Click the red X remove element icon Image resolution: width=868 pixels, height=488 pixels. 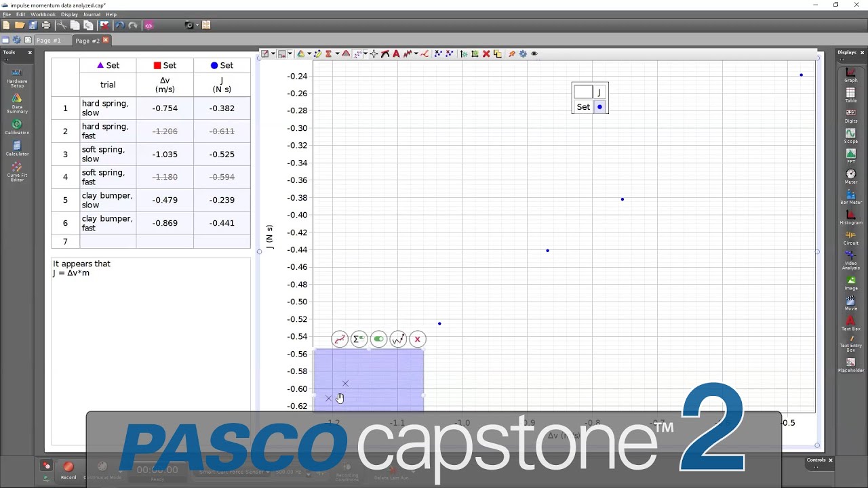click(486, 54)
